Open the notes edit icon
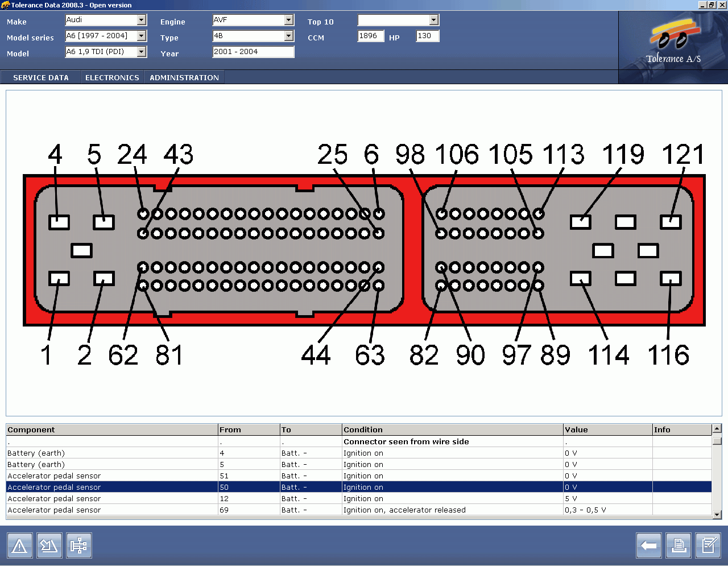Image resolution: width=728 pixels, height=566 pixels. pyautogui.click(x=708, y=546)
